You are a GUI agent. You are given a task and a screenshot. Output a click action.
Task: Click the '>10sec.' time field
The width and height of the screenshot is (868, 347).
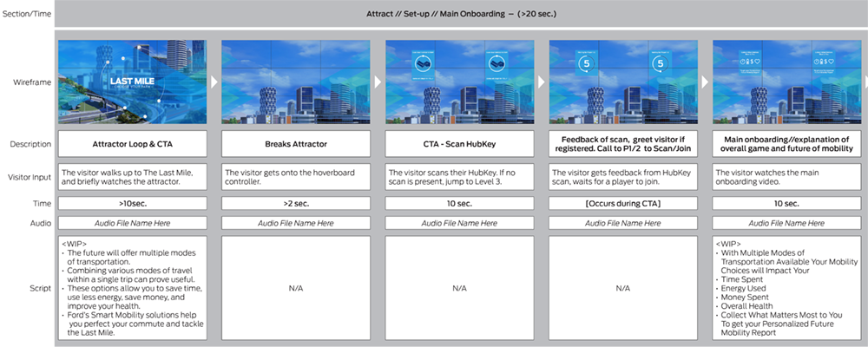click(x=132, y=203)
